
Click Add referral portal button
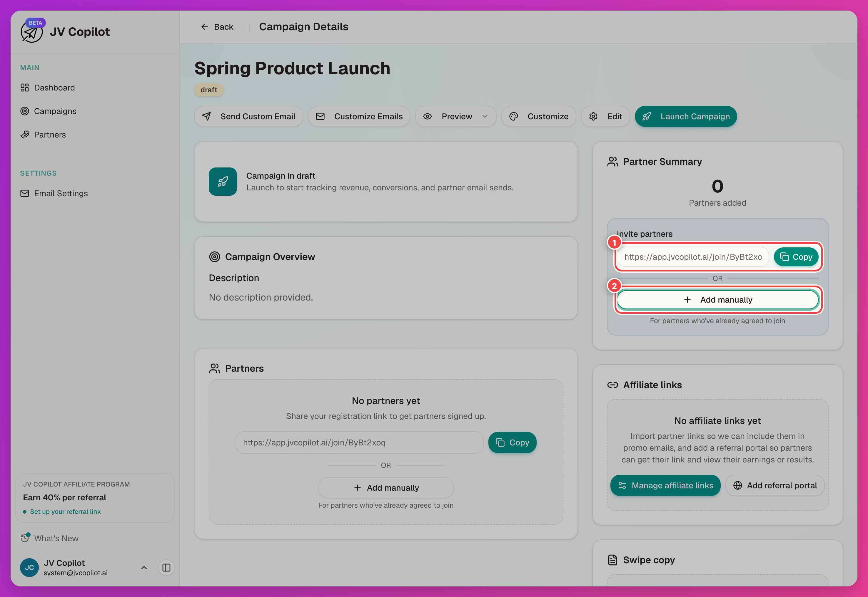tap(775, 486)
